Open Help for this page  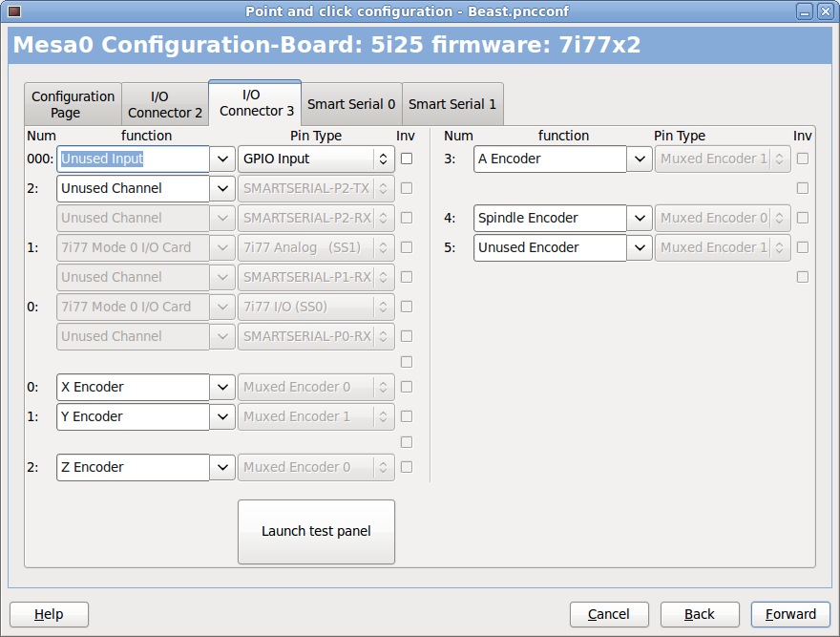(49, 614)
